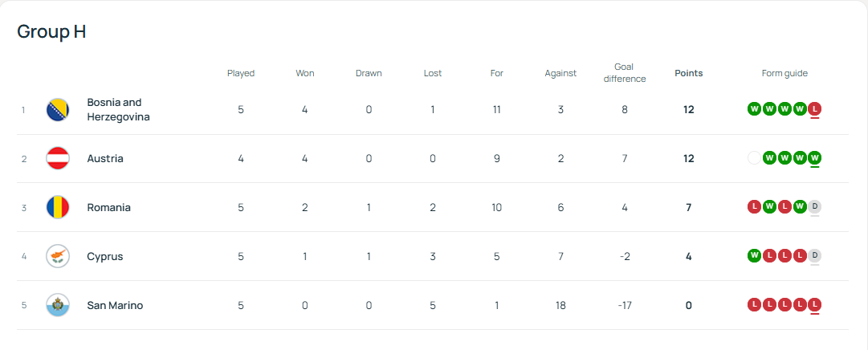Click the Romania flag icon

(58, 208)
